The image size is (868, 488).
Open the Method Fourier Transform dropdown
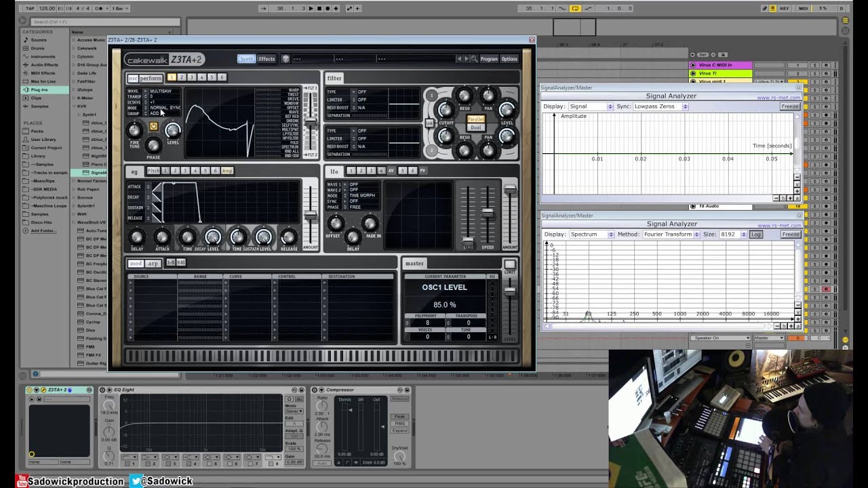point(671,235)
